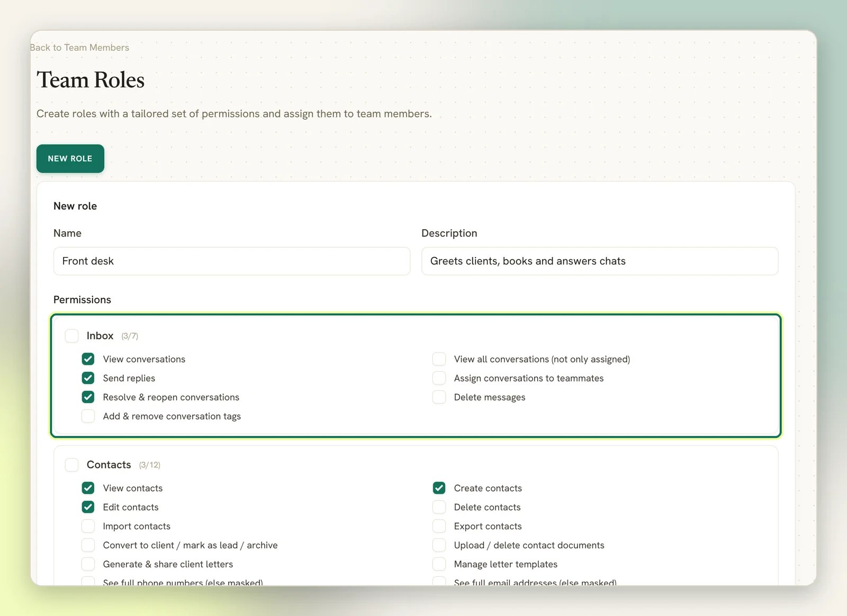This screenshot has height=616, width=847.
Task: Click the Team Roles heading
Action: tap(91, 80)
